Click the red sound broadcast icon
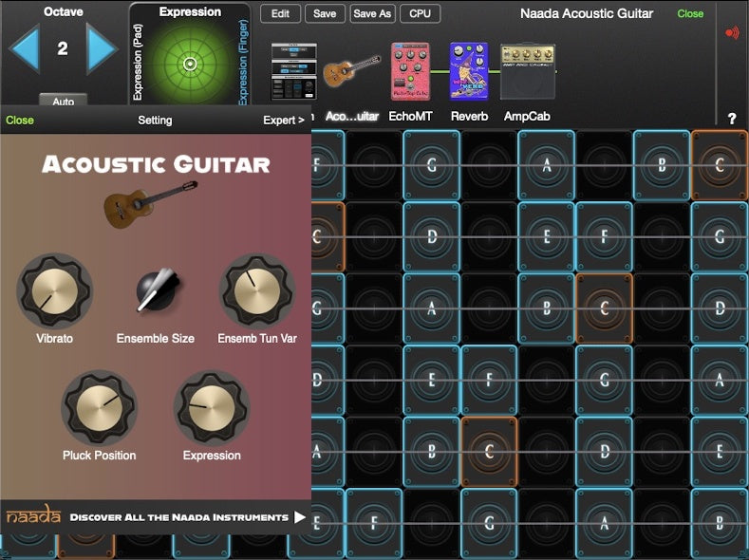 tap(732, 32)
